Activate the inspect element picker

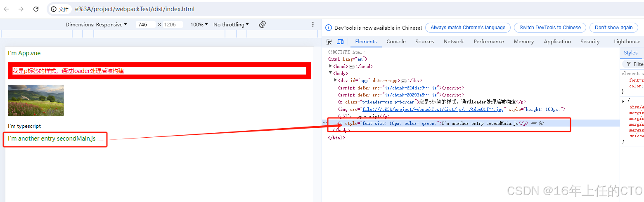click(329, 42)
